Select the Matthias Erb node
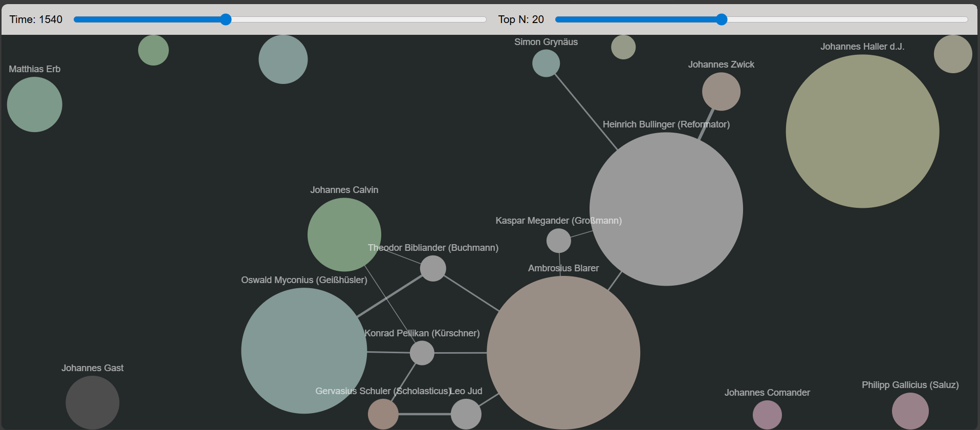The width and height of the screenshot is (980, 430). coord(34,104)
